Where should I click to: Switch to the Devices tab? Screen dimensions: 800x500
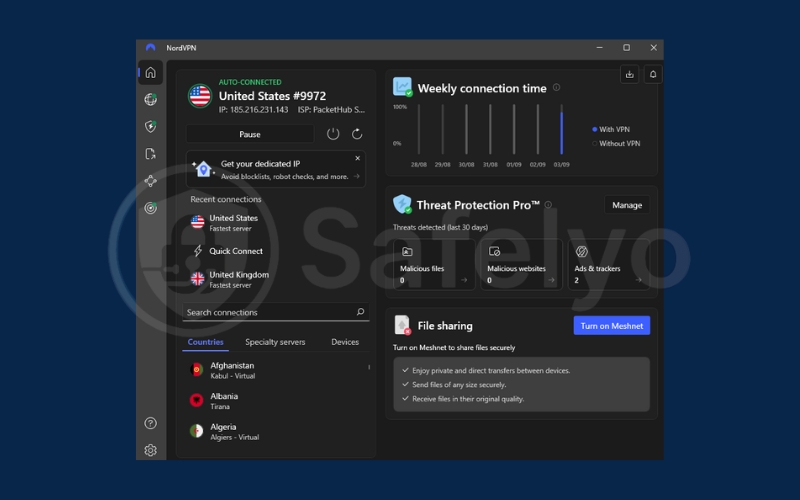(x=345, y=342)
